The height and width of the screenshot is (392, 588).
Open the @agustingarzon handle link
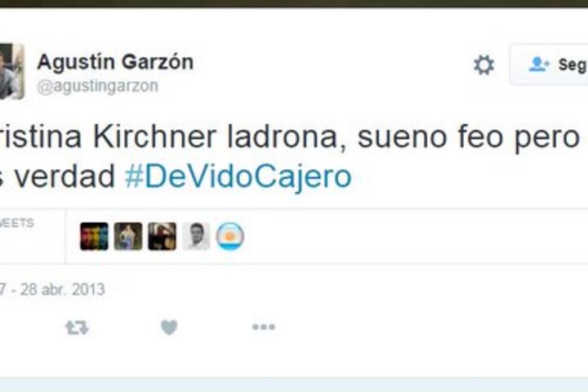(98, 87)
